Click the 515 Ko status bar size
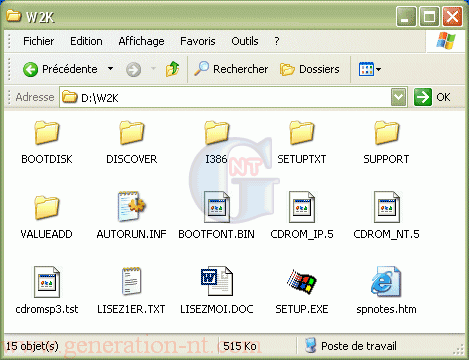The width and height of the screenshot is (469, 360). click(240, 346)
